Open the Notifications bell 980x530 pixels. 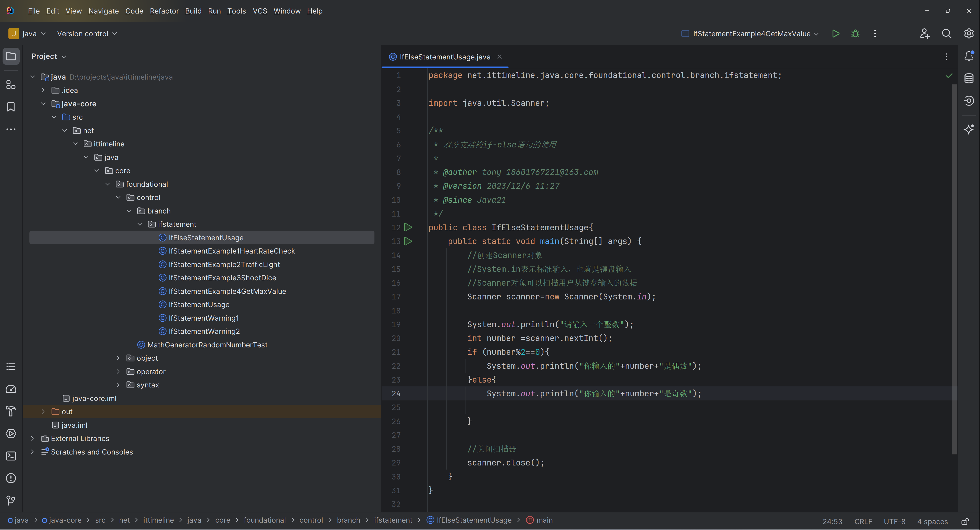969,56
